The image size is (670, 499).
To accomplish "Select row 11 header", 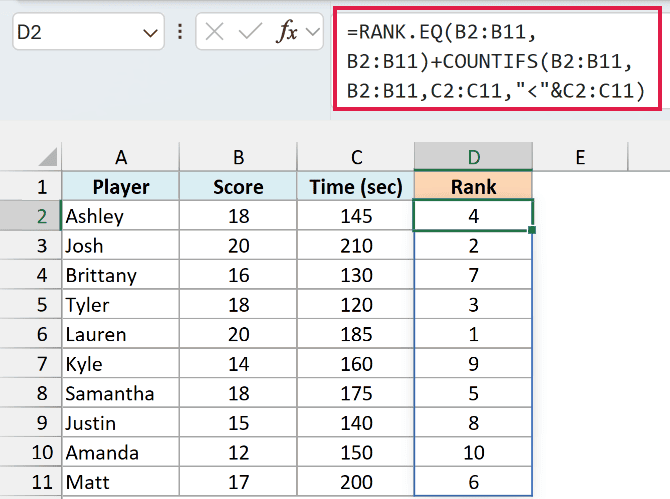I will 31,481.
